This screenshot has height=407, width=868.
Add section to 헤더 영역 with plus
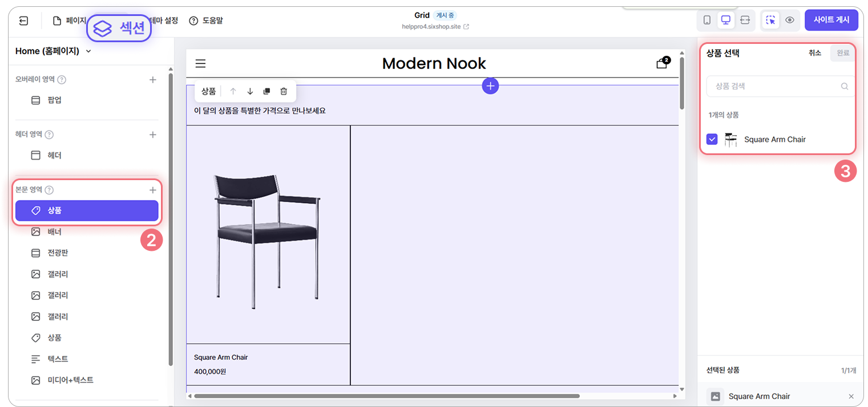[x=152, y=135]
